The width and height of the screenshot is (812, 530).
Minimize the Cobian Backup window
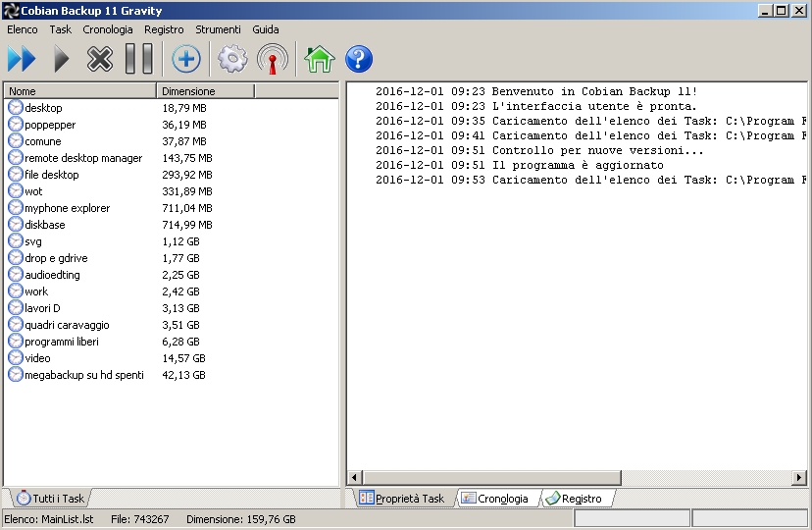click(x=765, y=11)
